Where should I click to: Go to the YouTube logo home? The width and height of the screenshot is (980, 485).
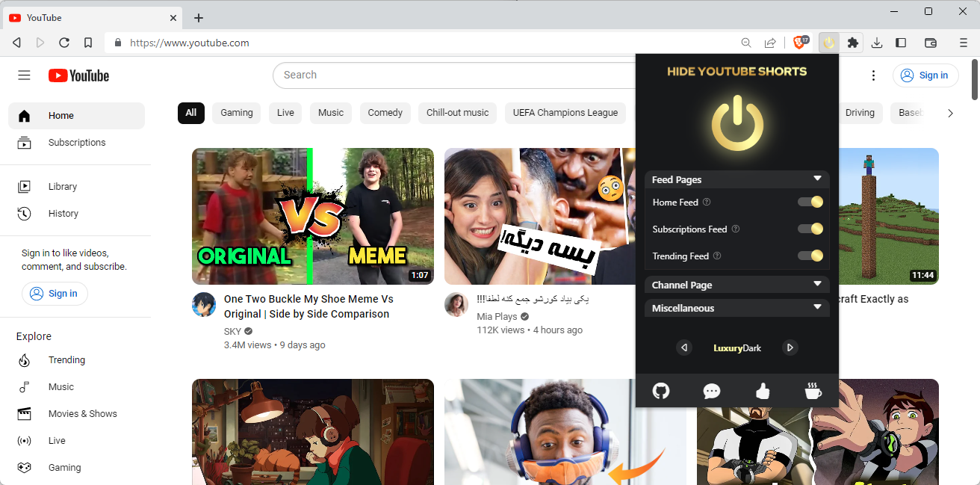click(78, 75)
